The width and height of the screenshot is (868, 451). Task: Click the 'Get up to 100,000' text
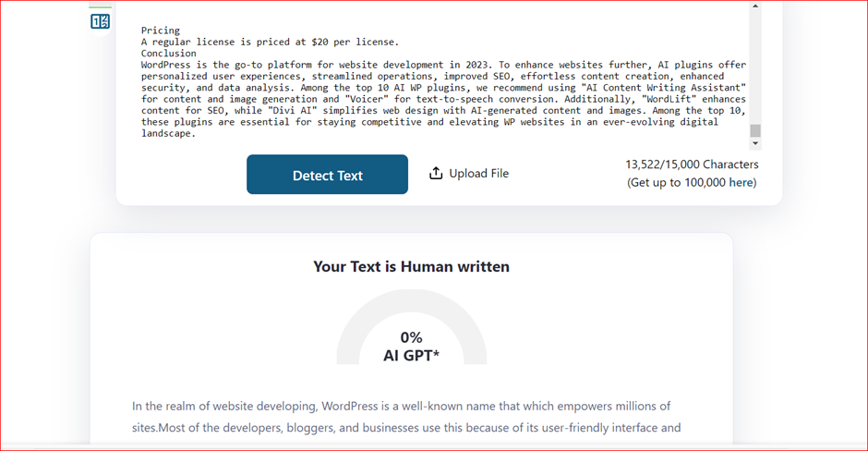[x=679, y=182]
